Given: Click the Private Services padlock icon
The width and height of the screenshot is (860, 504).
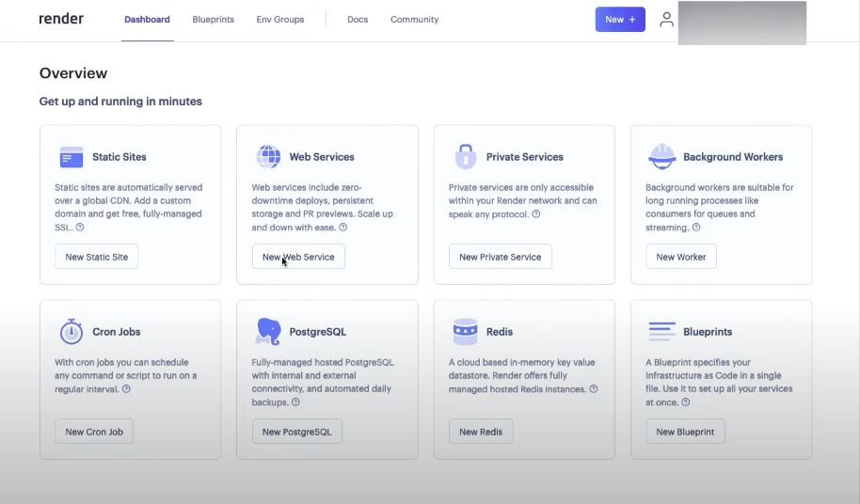Looking at the screenshot, I should (466, 157).
